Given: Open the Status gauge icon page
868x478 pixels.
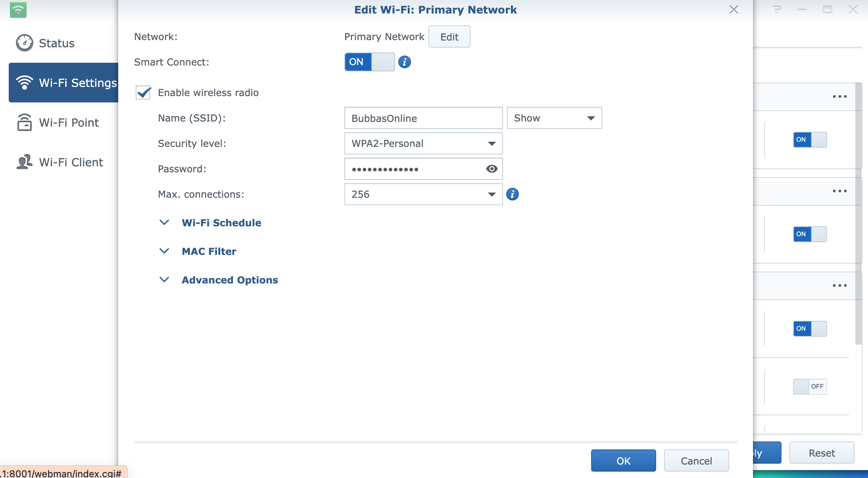Looking at the screenshot, I should click(25, 43).
